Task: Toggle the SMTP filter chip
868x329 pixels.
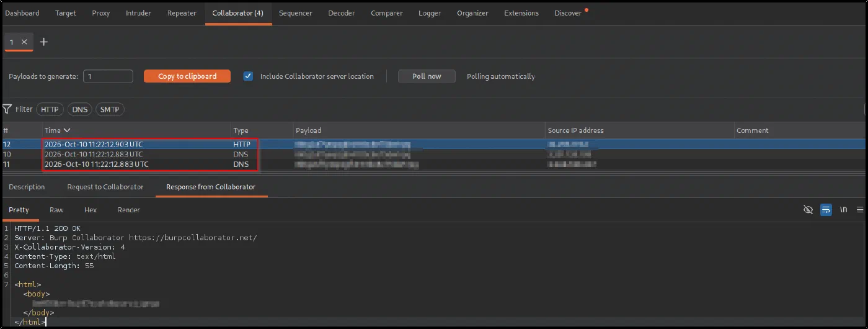Action: (110, 109)
